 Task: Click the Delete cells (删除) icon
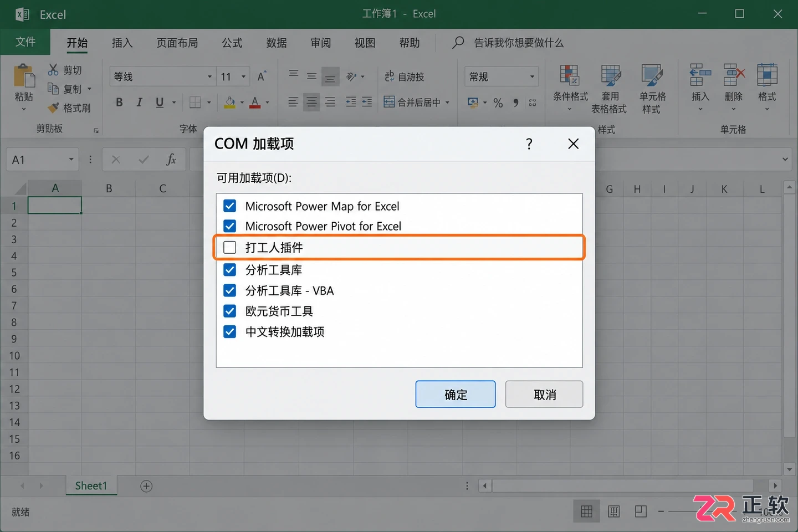pos(734,75)
